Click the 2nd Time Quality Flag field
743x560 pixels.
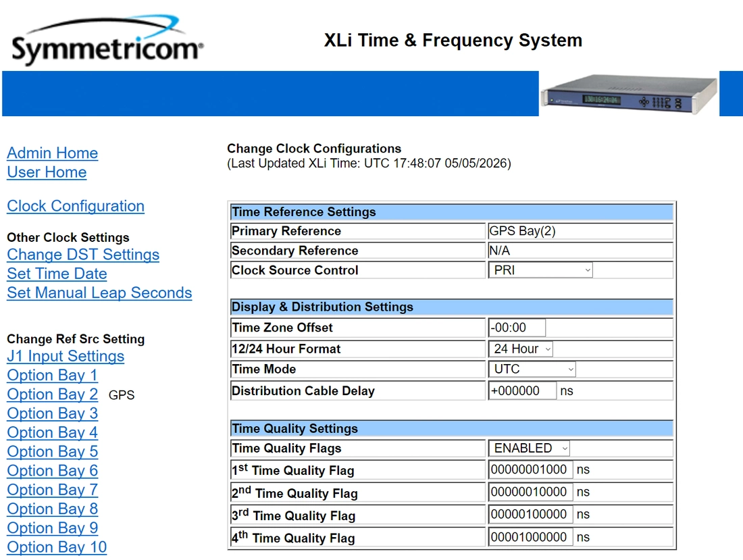pos(531,492)
